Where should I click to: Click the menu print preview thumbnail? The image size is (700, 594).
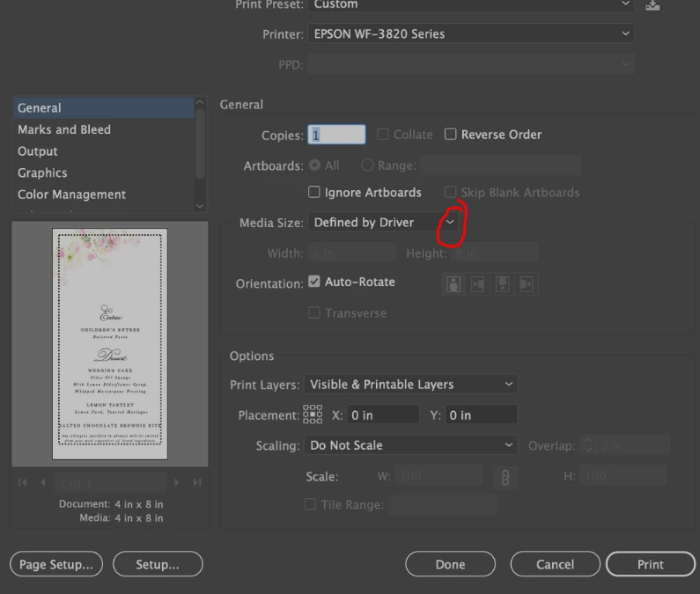coord(110,343)
